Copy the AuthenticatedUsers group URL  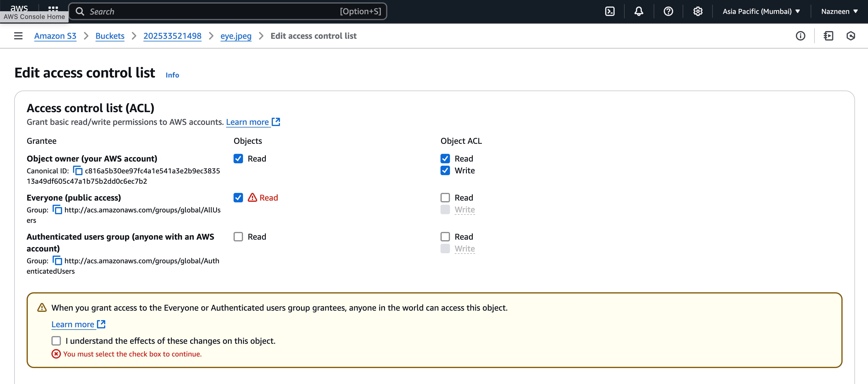(x=57, y=261)
